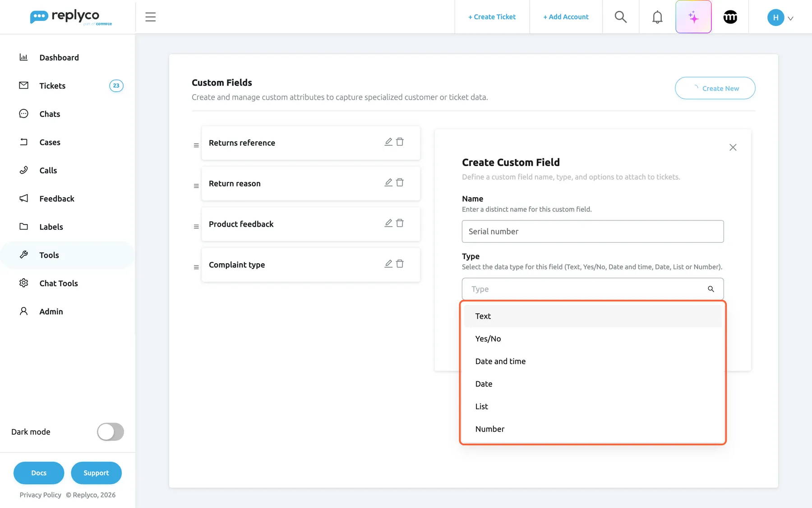812x508 pixels.
Task: Click the Replyco logo
Action: [x=71, y=17]
